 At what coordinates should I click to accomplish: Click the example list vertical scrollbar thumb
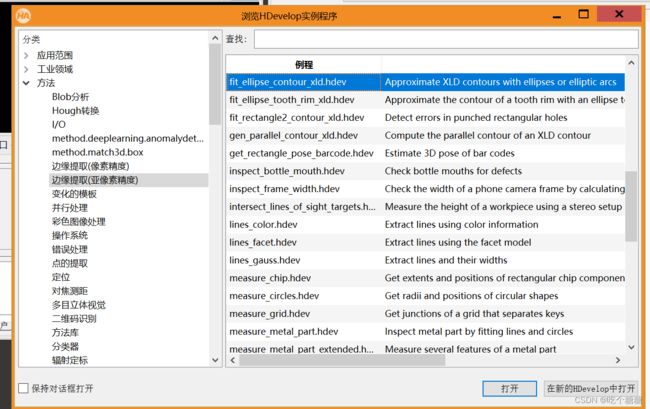(631, 206)
